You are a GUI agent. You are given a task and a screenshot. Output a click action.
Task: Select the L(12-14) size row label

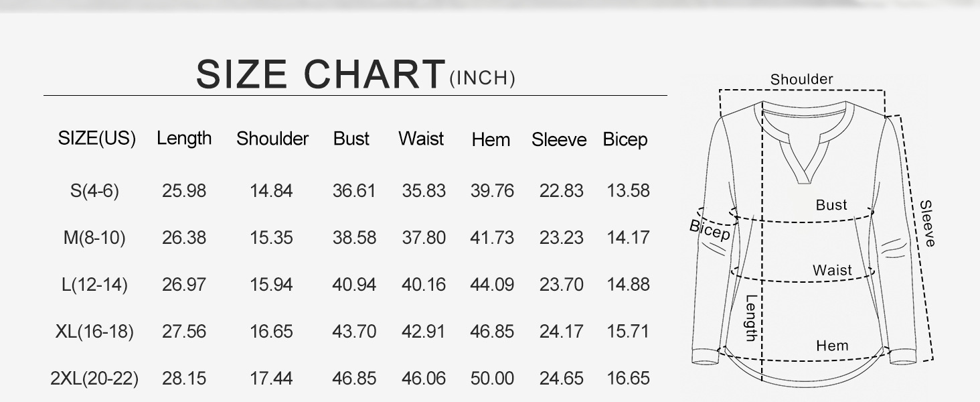(94, 285)
